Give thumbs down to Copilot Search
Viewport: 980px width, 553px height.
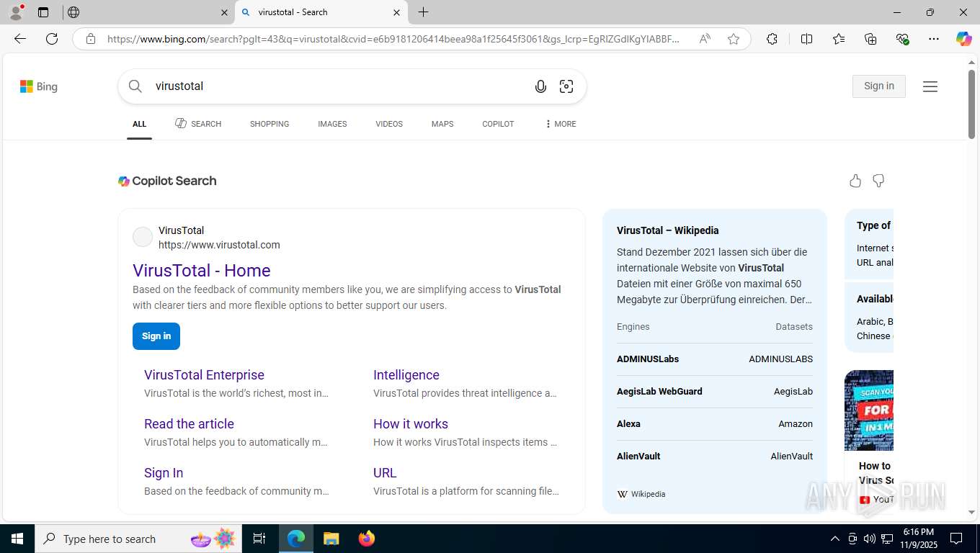[878, 181]
